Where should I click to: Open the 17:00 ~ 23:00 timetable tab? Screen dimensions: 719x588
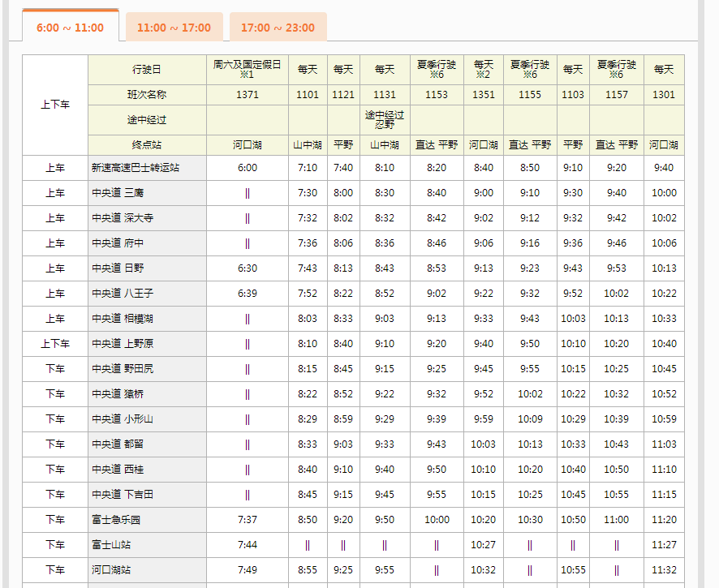click(x=278, y=28)
